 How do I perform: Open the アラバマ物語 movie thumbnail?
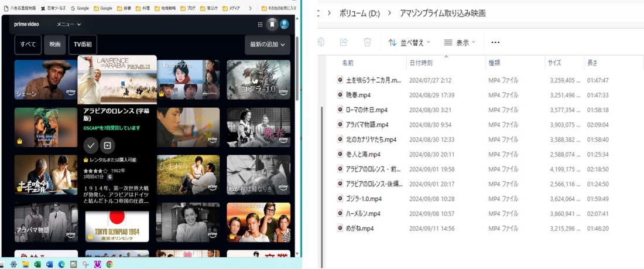click(x=46, y=222)
